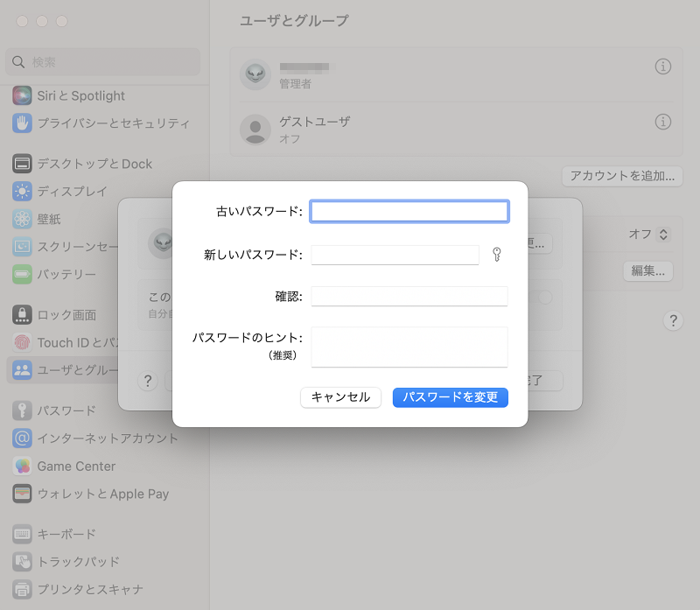Viewport: 700px width, 610px height.
Task: Open help in the behind sheet
Action: point(148,382)
